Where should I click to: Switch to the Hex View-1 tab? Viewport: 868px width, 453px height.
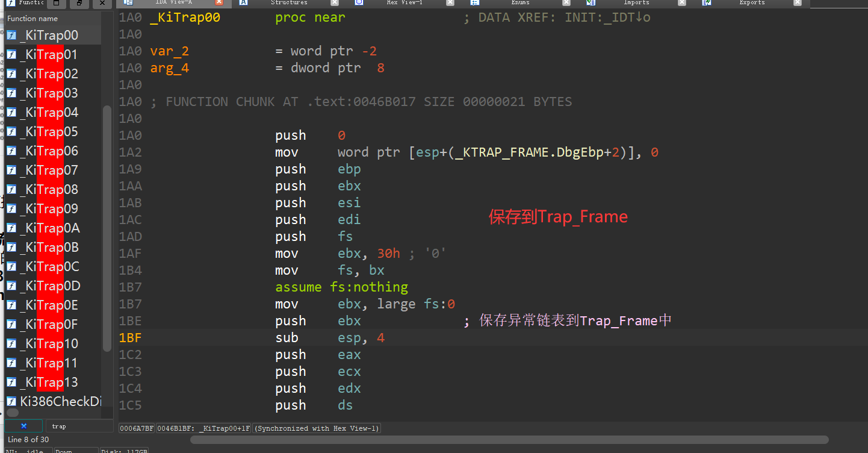point(405,2)
